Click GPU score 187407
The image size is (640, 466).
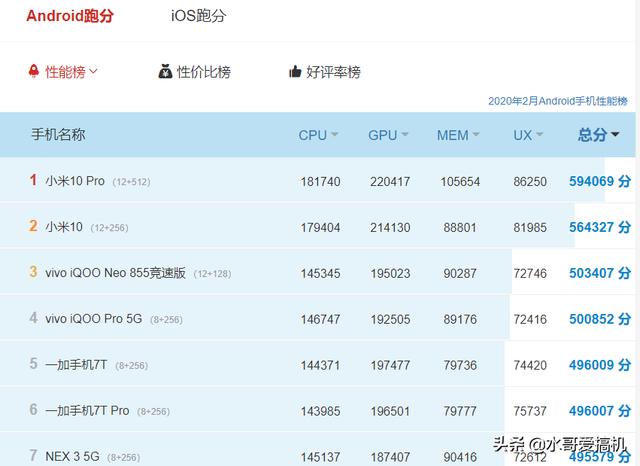390,457
